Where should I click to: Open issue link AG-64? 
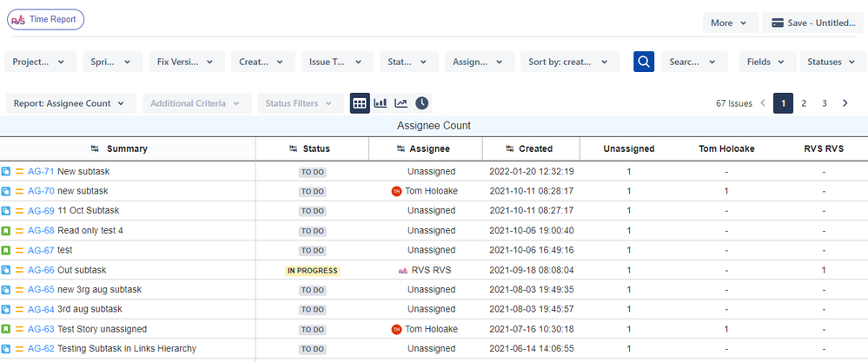41,310
